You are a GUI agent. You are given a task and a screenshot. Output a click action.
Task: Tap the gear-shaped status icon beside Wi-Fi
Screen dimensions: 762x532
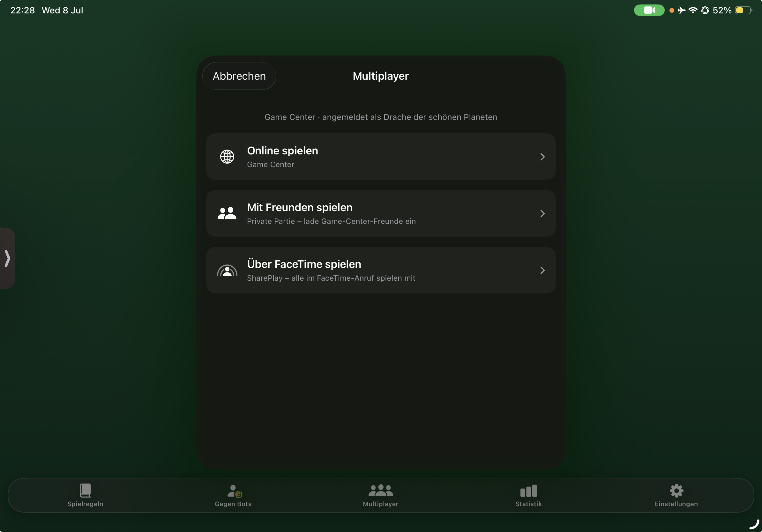705,10
